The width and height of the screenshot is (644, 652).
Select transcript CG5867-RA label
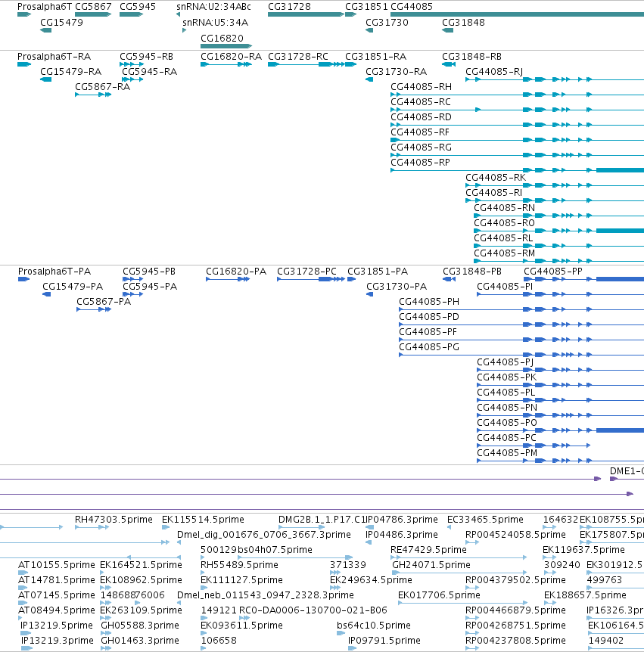click(103, 86)
